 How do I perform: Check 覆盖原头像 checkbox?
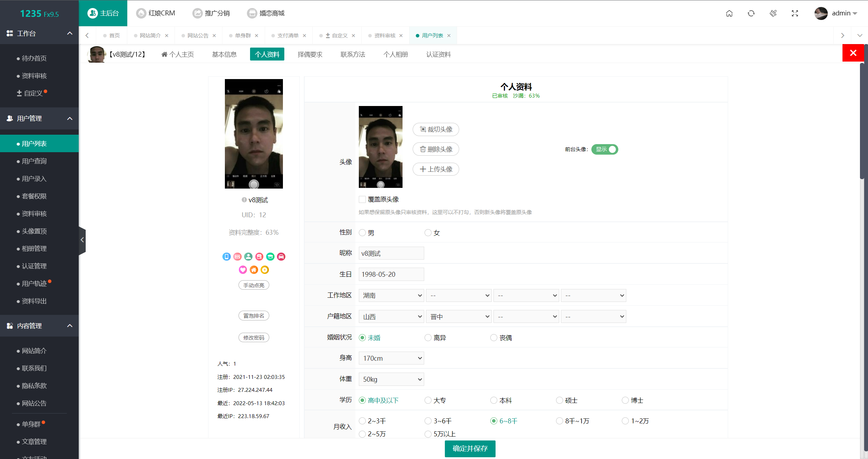(x=362, y=199)
